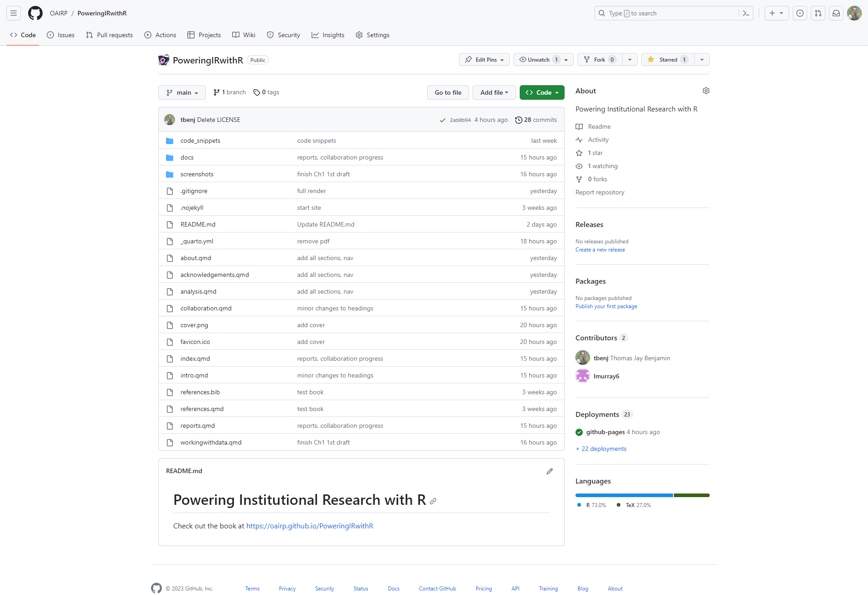Screen dimensions: 868x595
Task: Open the Edit Pins dropdown
Action: (x=484, y=59)
